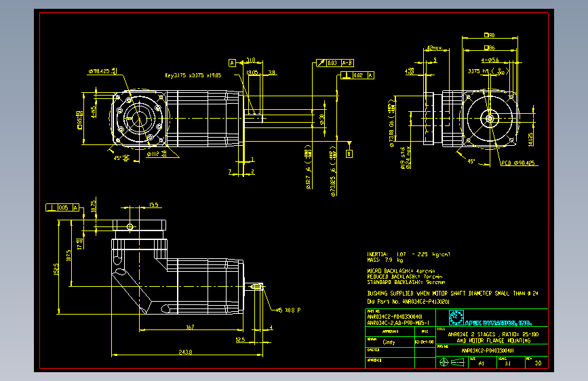Select the 42max. dimension
This screenshot has height=381, width=588.
[x=435, y=48]
